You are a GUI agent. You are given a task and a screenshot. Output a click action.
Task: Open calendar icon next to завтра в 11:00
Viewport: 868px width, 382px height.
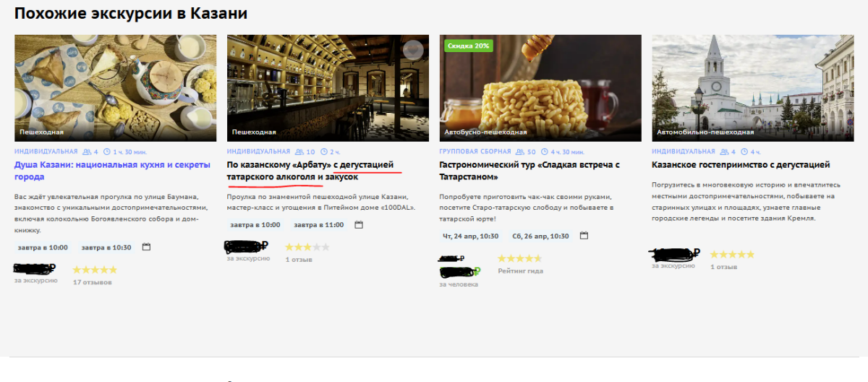(359, 225)
